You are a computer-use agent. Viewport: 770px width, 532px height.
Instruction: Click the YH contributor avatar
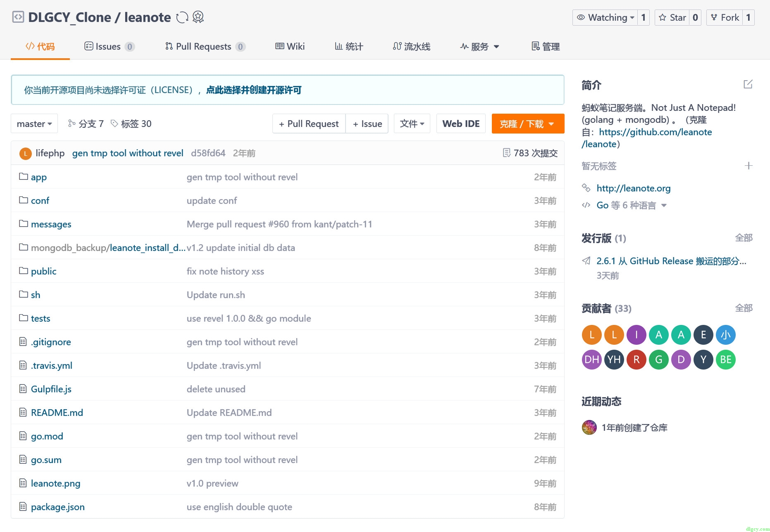(614, 360)
